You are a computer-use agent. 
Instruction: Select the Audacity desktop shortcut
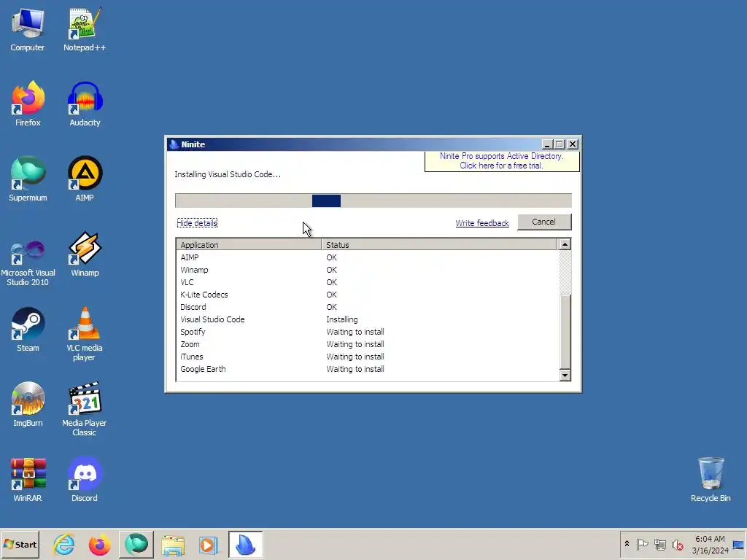click(85, 104)
